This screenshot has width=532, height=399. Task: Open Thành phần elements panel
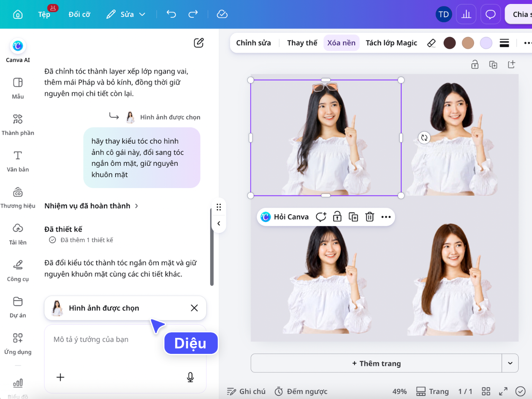pos(18,124)
